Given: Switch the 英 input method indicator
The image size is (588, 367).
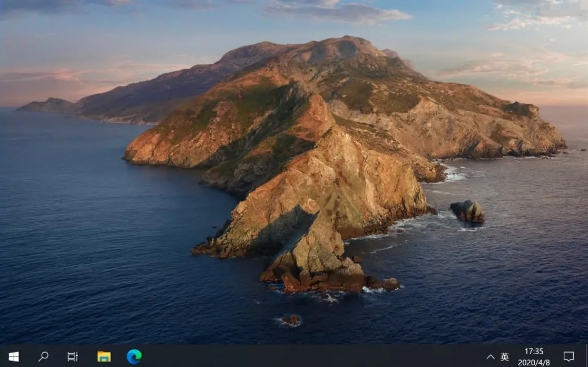Looking at the screenshot, I should click(505, 357).
